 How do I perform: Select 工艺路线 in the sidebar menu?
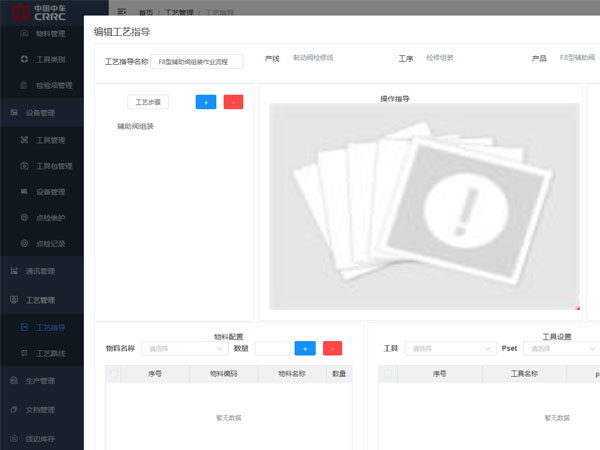point(50,353)
